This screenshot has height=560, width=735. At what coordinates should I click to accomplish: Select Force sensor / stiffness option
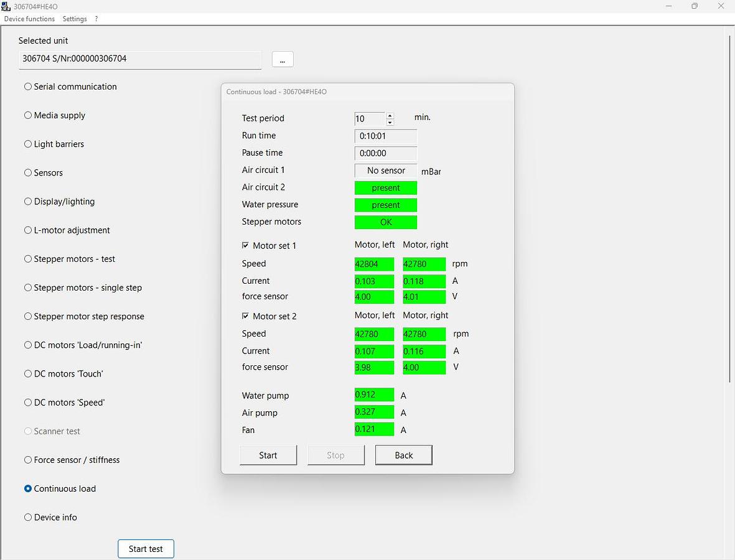[x=72, y=460]
